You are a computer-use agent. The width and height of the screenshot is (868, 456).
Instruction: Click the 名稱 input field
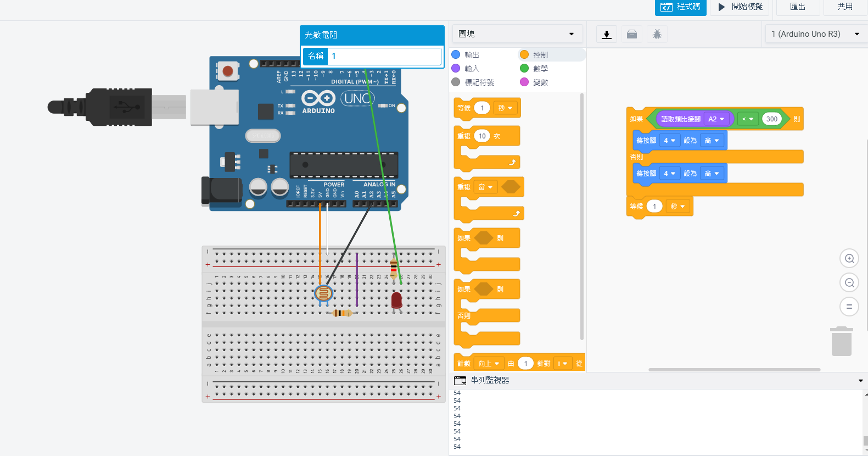point(384,56)
